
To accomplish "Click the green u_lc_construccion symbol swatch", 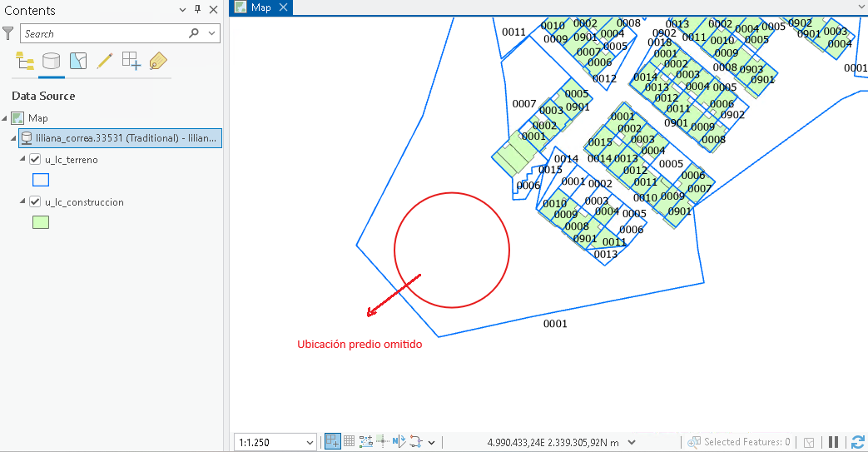I will tap(41, 222).
